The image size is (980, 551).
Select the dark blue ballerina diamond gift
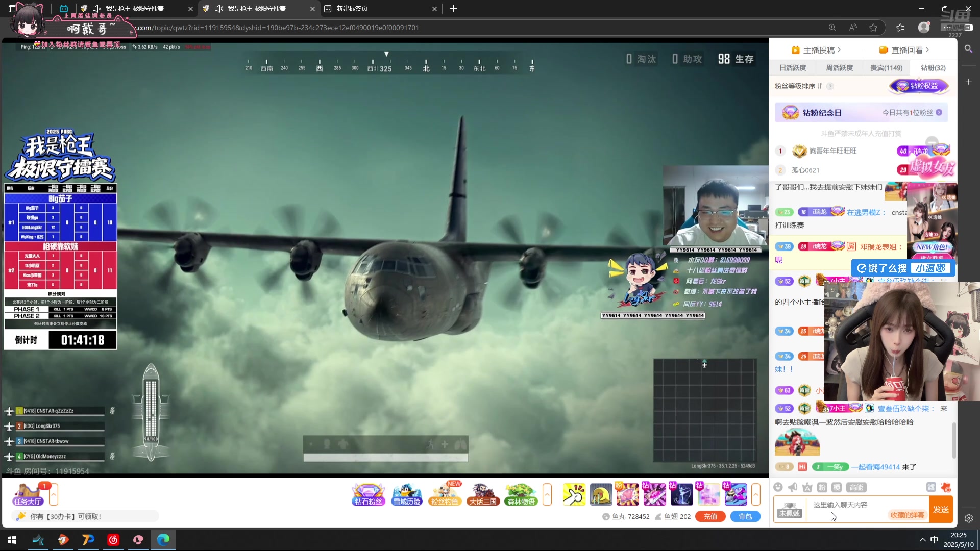point(681,494)
